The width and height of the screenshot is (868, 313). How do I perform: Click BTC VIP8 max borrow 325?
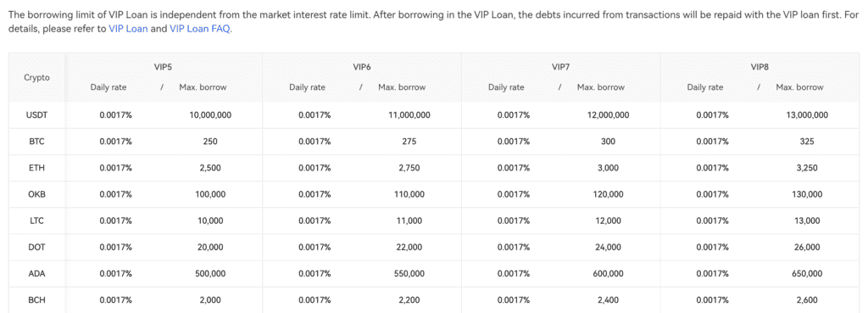(x=807, y=142)
